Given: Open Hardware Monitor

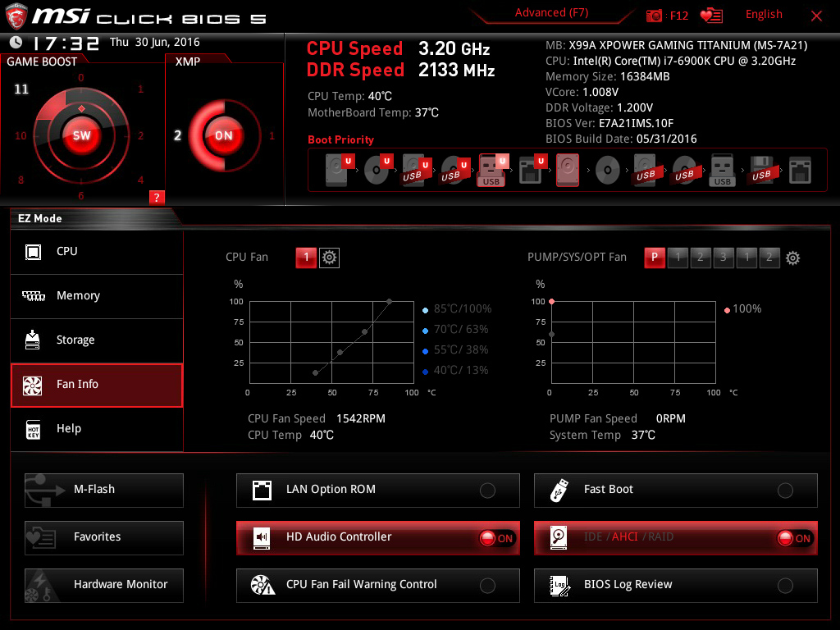Looking at the screenshot, I should (x=104, y=586).
